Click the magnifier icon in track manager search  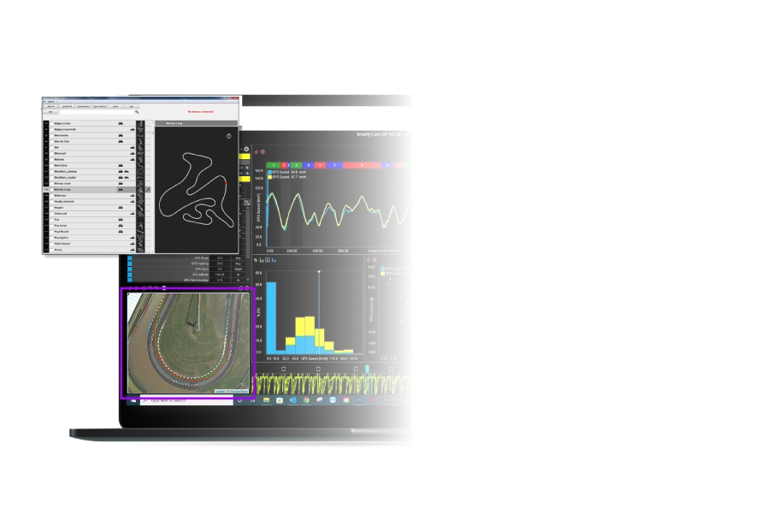(x=136, y=111)
